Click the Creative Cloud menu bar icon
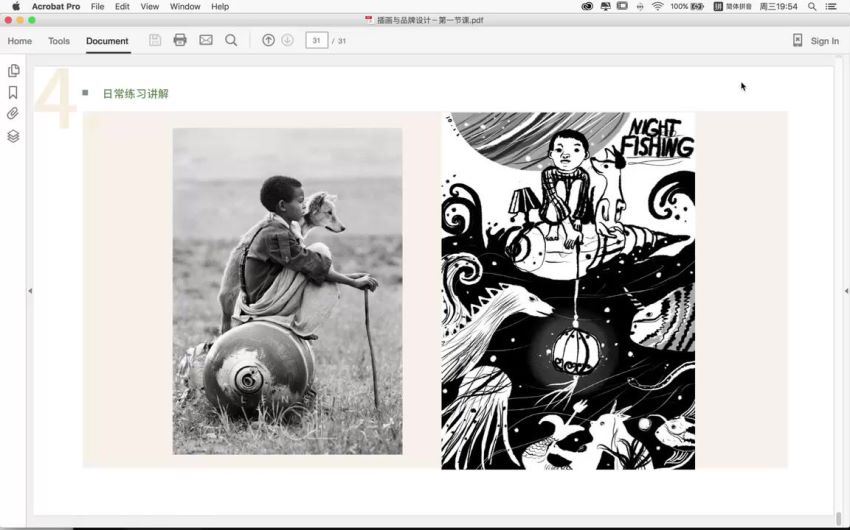850x530 pixels. click(x=587, y=7)
